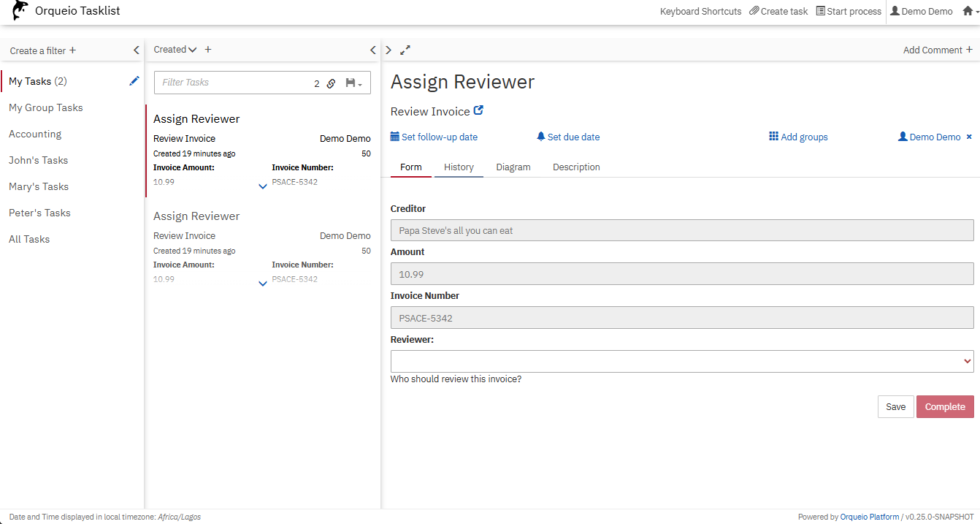Screen dimensions: 980x524
Task: Open the Reviewer dropdown
Action: pyautogui.click(x=681, y=361)
